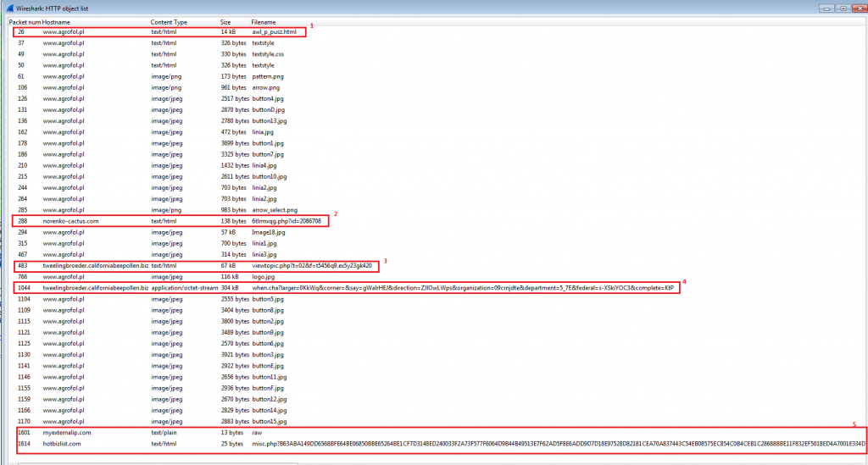Select the button3.jpg row
This screenshot has width=868, height=465.
(437, 354)
